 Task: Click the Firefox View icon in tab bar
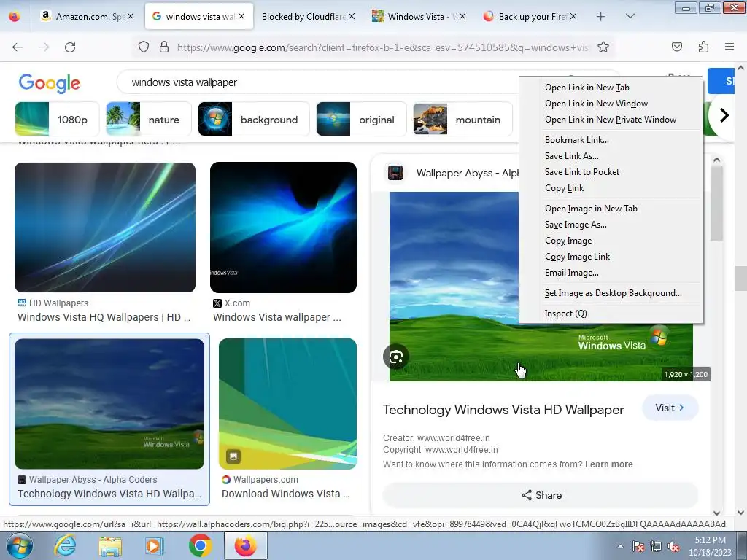pos(15,16)
